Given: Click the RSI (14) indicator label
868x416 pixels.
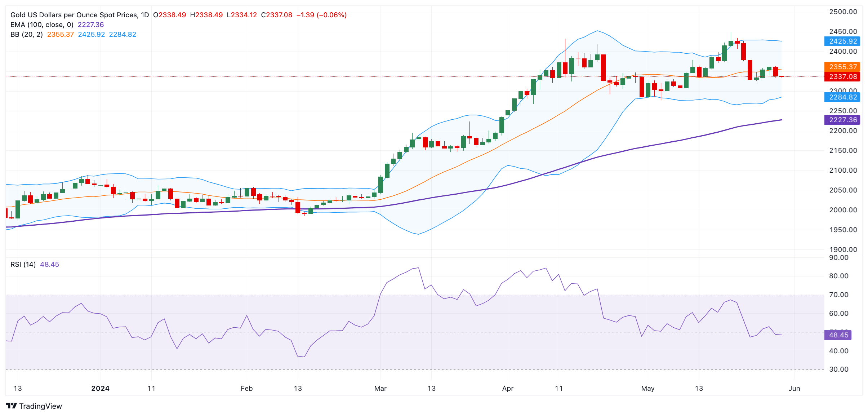Looking at the screenshot, I should 23,264.
